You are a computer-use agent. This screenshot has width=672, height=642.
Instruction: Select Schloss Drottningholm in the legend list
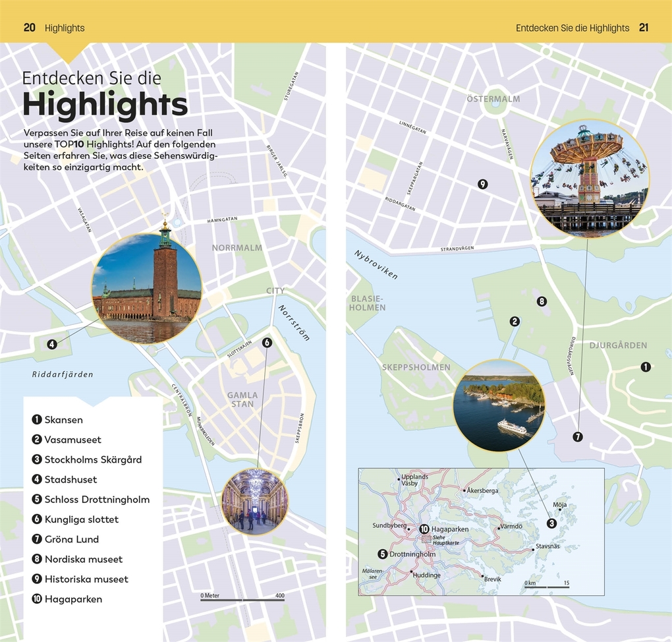pyautogui.click(x=96, y=500)
